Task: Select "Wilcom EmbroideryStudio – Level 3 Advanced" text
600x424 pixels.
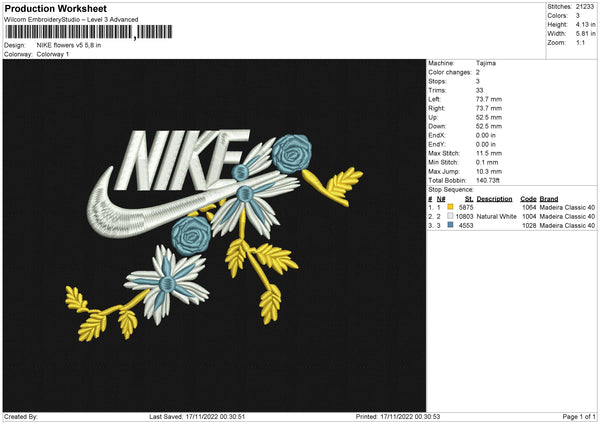Action: click(71, 20)
